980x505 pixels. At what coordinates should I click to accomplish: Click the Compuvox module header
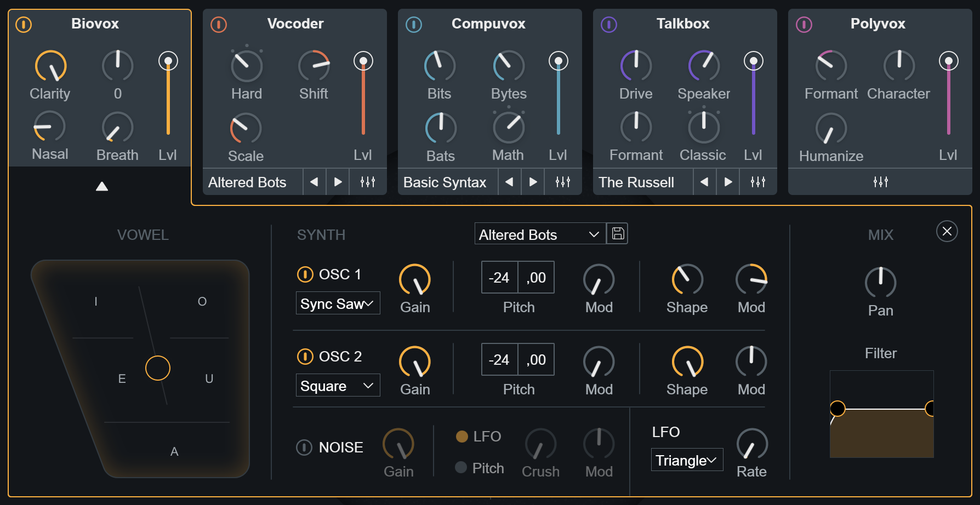pyautogui.click(x=488, y=24)
